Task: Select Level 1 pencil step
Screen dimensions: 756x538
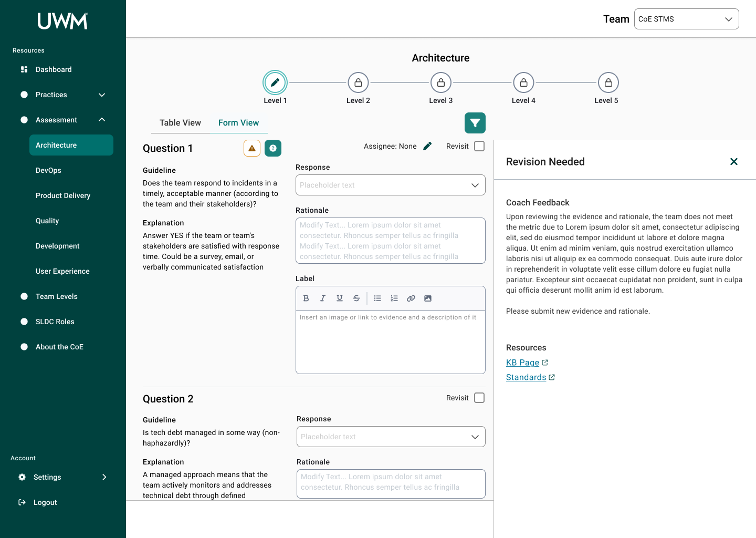Action: (275, 82)
